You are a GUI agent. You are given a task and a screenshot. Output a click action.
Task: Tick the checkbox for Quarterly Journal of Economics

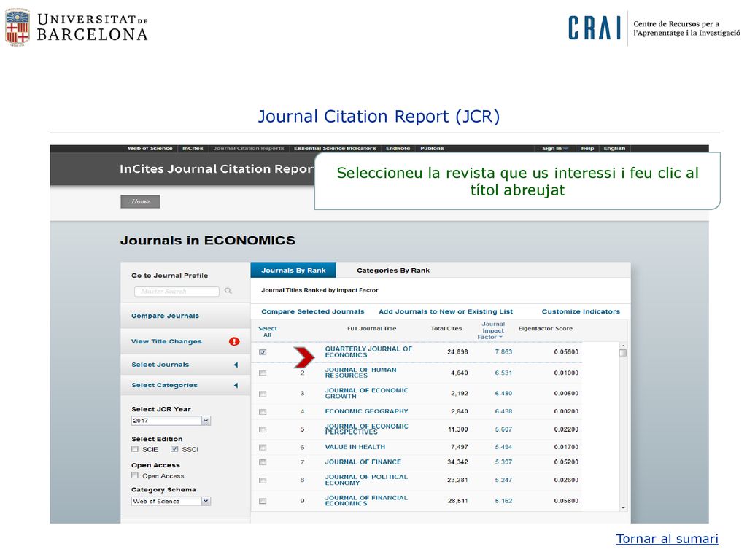[263, 352]
